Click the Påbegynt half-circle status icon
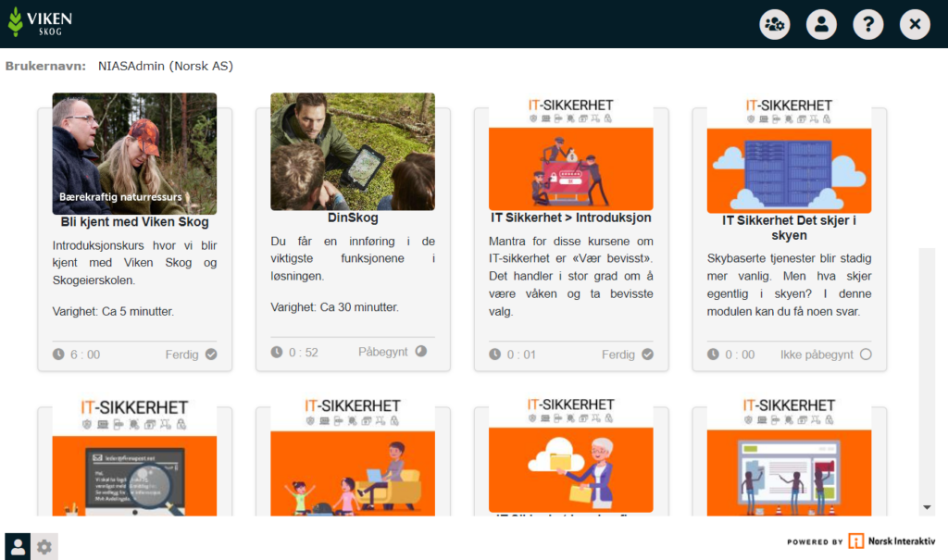Image resolution: width=948 pixels, height=560 pixels. click(x=421, y=352)
